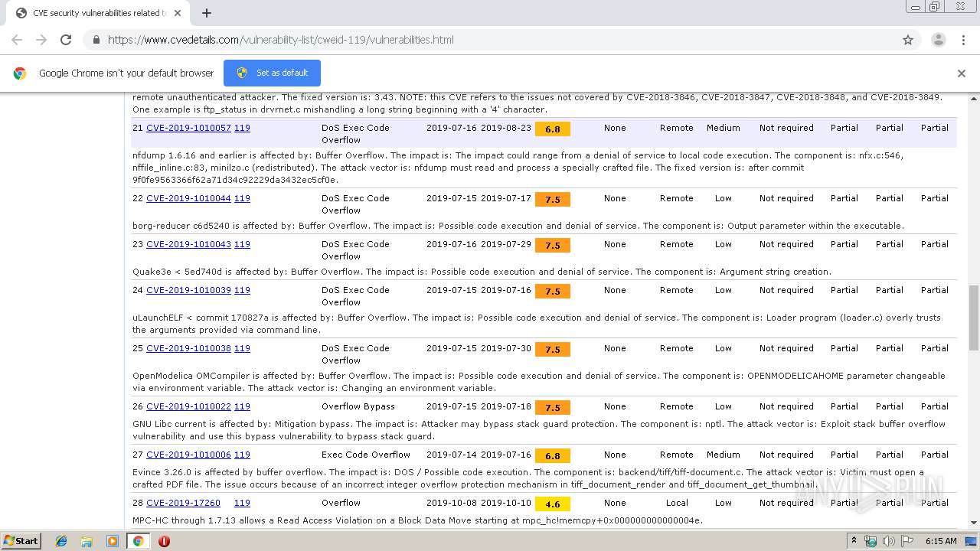
Task: Select 'Medium' complexity for CVE-2019-1010057
Action: pyautogui.click(x=724, y=128)
